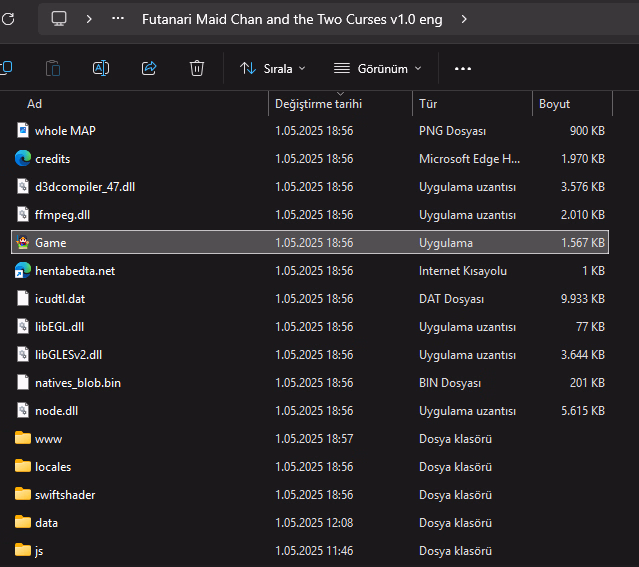This screenshot has height=567, width=639.
Task: Click the folder name "www"
Action: tap(48, 439)
